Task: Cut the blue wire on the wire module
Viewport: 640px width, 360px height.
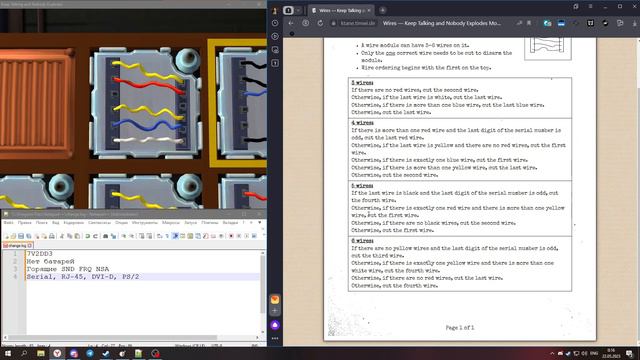Action: click(147, 125)
